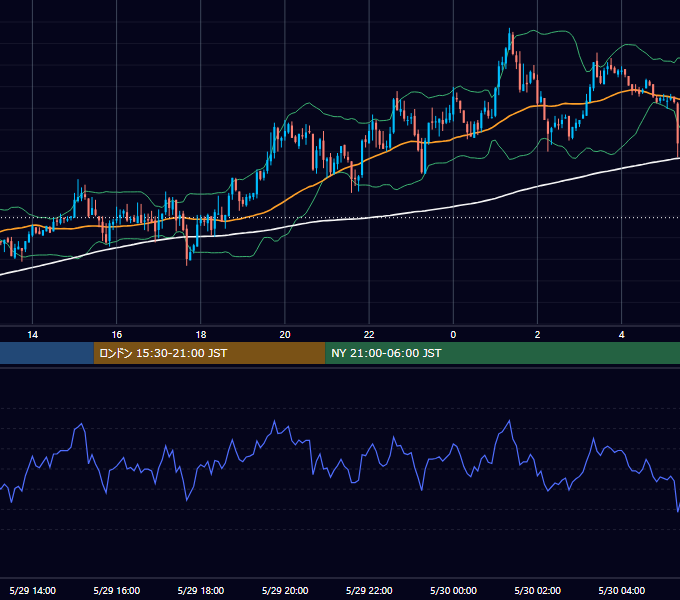Click the 14 hour axis label

coord(33,335)
